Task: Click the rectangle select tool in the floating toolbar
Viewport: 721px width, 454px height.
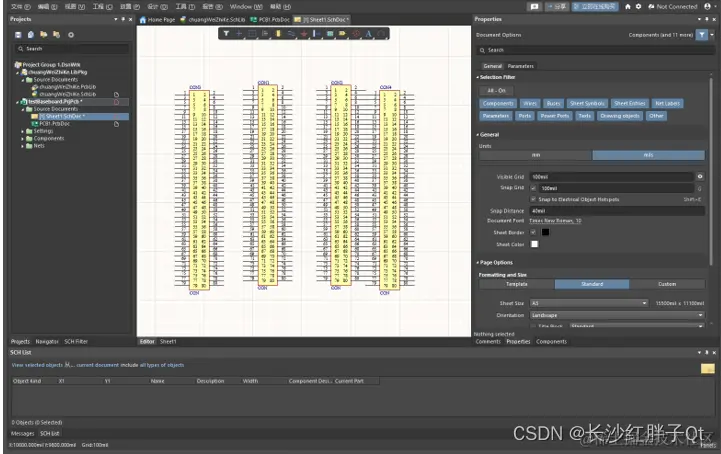Action: point(252,34)
